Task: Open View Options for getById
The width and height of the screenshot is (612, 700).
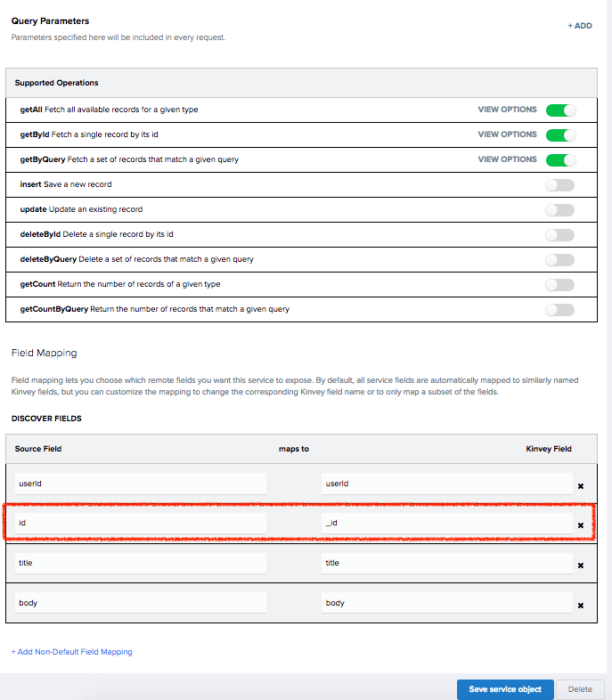Action: [507, 134]
